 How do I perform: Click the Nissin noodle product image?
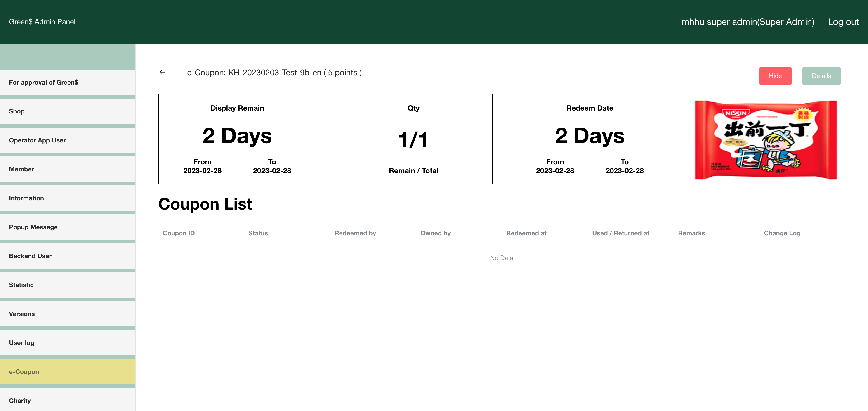pyautogui.click(x=766, y=140)
